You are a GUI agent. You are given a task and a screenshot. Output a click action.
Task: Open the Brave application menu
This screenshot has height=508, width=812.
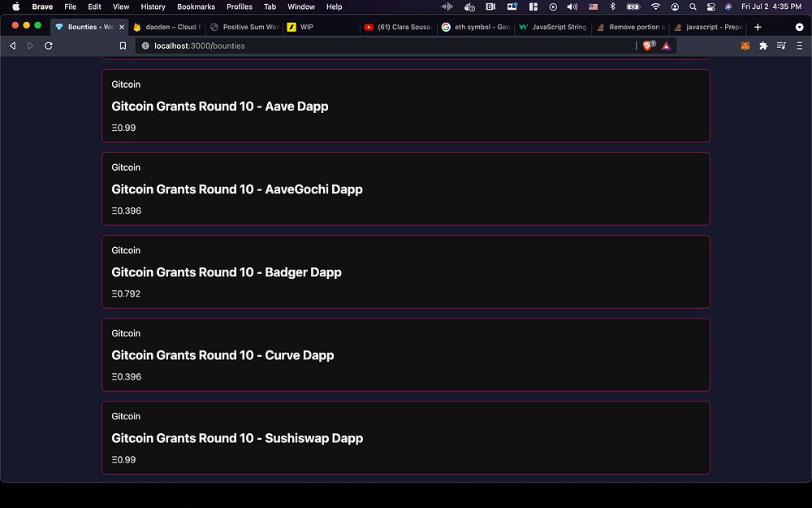pos(42,7)
